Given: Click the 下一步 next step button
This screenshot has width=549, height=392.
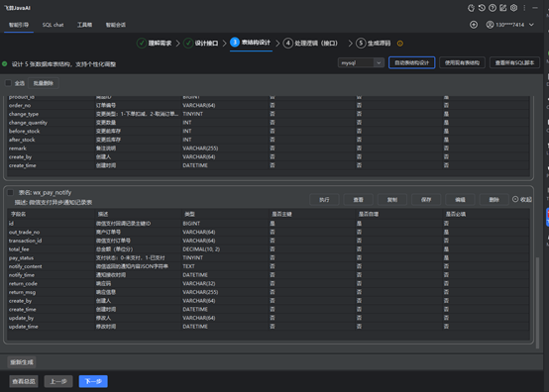Looking at the screenshot, I should point(93,381).
